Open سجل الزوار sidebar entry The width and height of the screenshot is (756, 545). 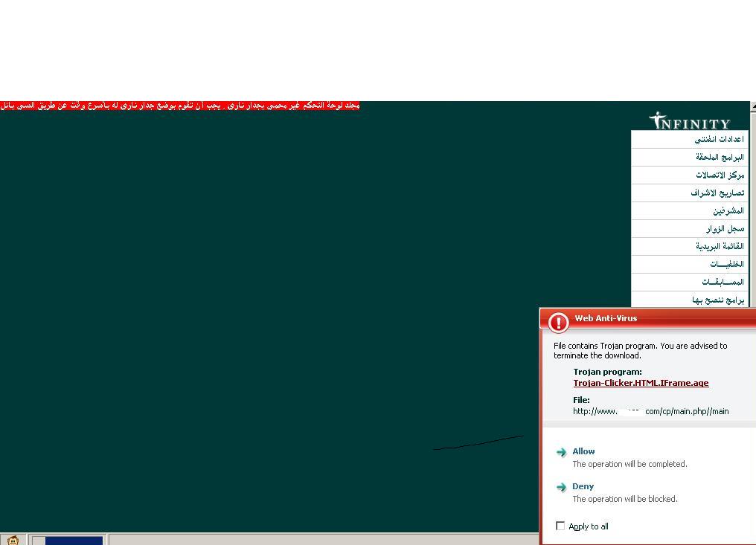pyautogui.click(x=725, y=228)
